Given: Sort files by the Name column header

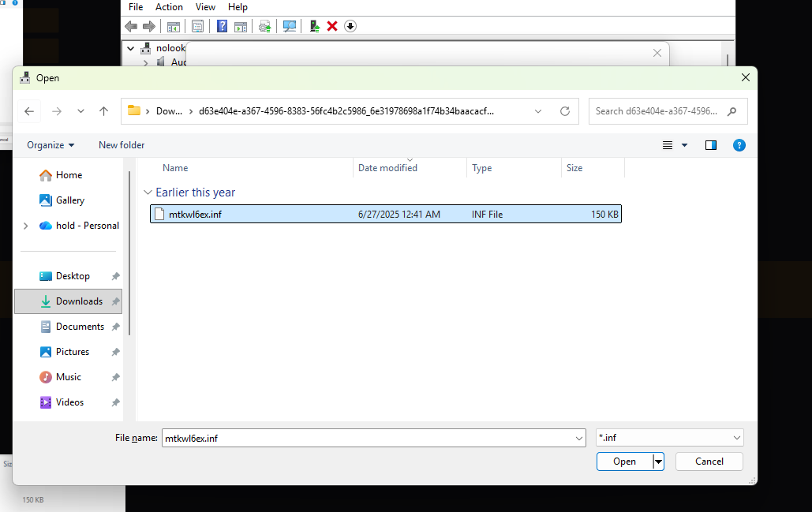Looking at the screenshot, I should tap(175, 168).
